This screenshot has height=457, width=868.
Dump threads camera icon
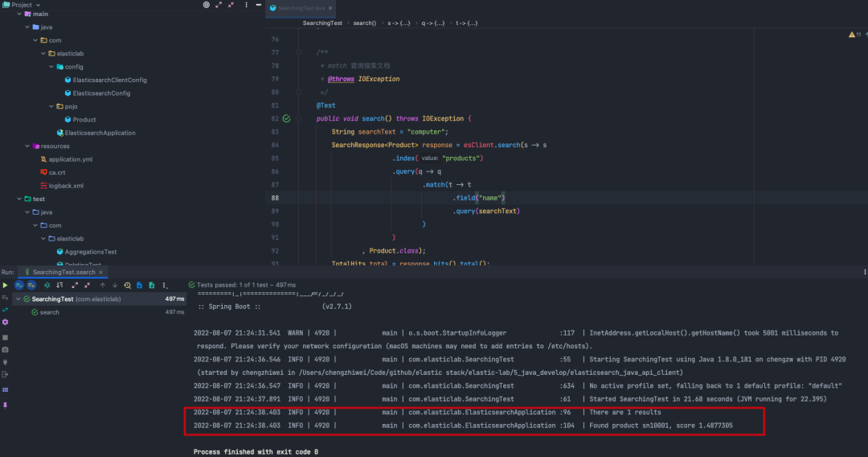point(6,349)
